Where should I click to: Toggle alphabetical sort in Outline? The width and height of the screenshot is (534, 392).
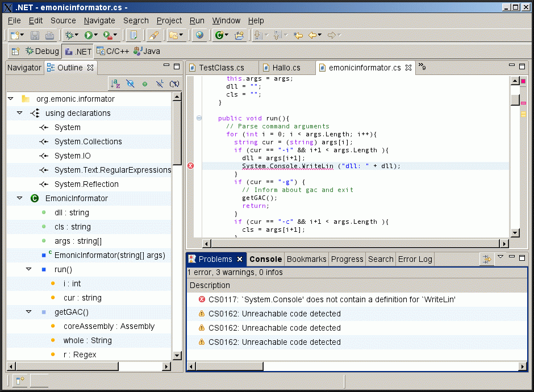pos(115,84)
